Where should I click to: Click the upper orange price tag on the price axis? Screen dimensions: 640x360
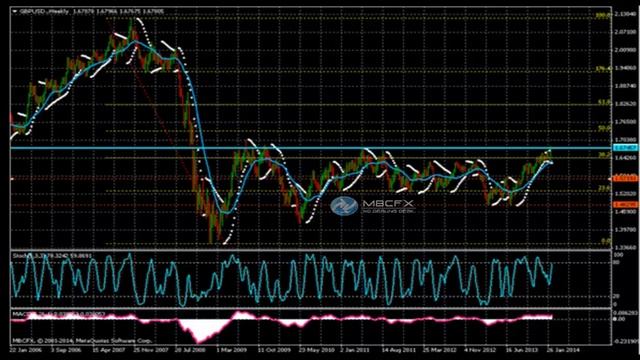[x=625, y=179]
